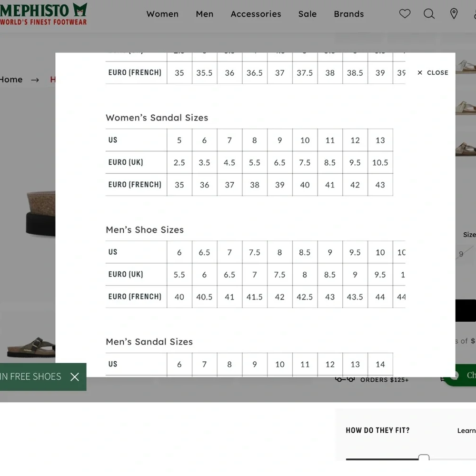Dismiss the free shoes banner X
This screenshot has width=476, height=476.
75,377
